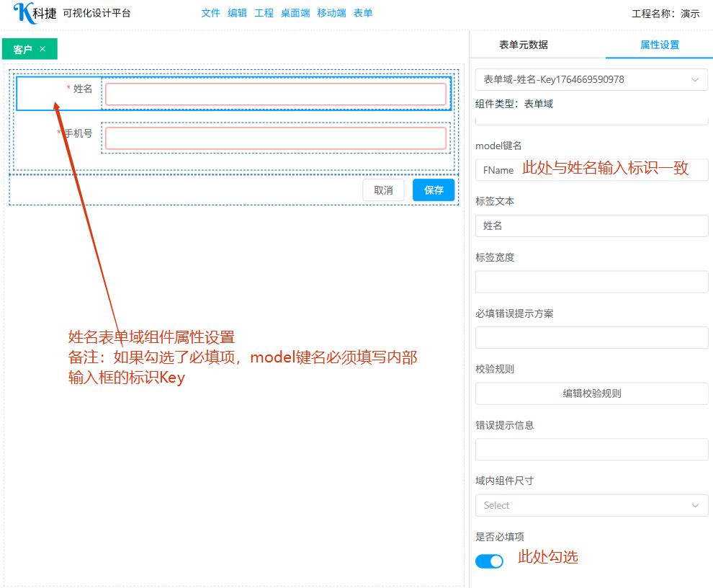The image size is (713, 588).
Task: Open the 文件 menu
Action: (210, 13)
